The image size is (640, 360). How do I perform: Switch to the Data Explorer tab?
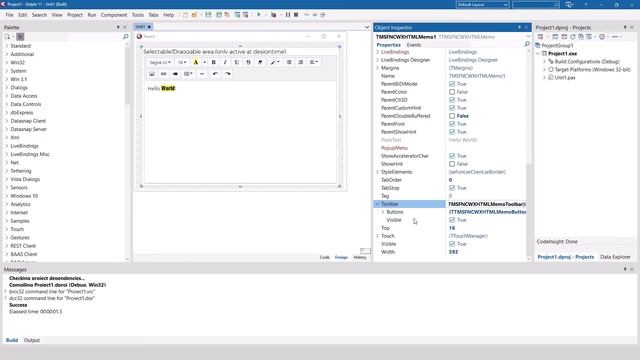point(615,257)
